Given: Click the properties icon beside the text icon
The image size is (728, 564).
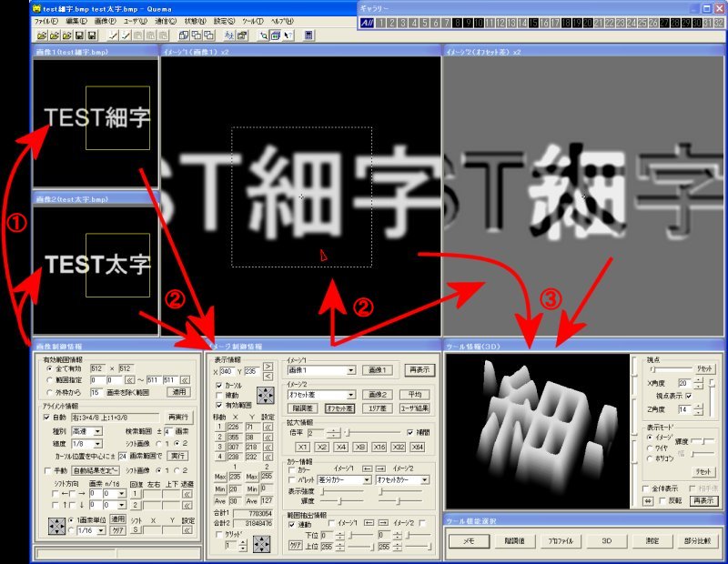Looking at the screenshot, I should click(242, 35).
